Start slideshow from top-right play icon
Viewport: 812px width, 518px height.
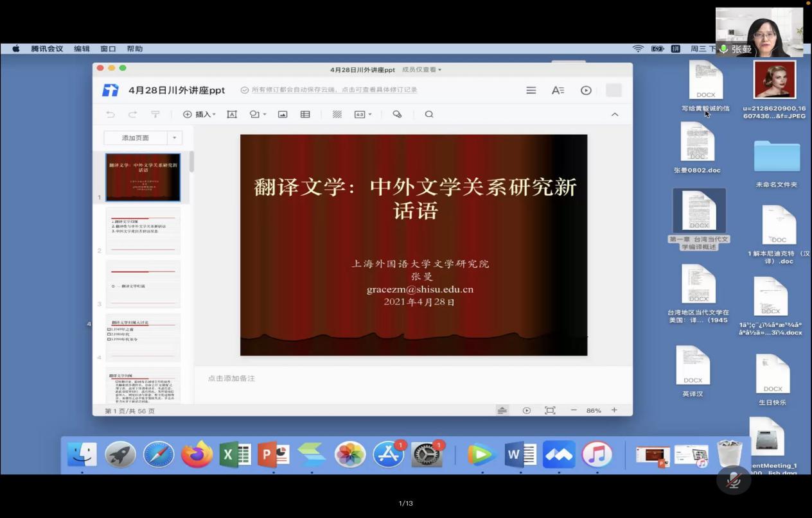click(x=586, y=91)
